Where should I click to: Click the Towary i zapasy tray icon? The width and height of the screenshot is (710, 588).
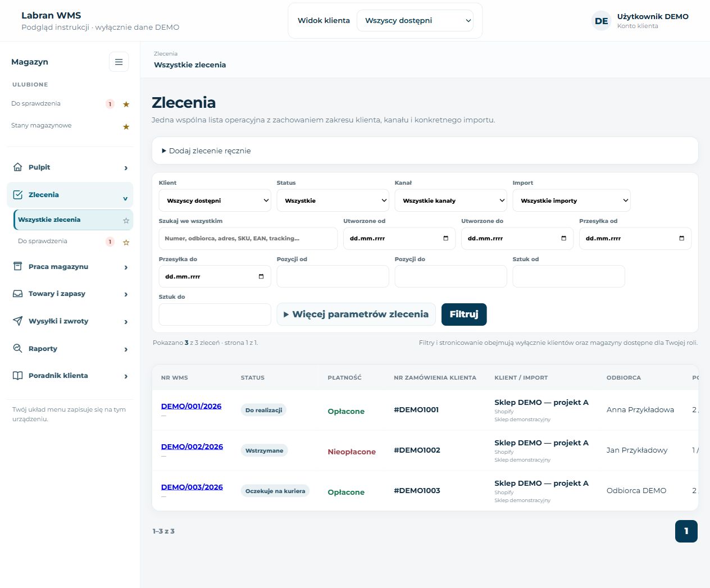tap(18, 293)
